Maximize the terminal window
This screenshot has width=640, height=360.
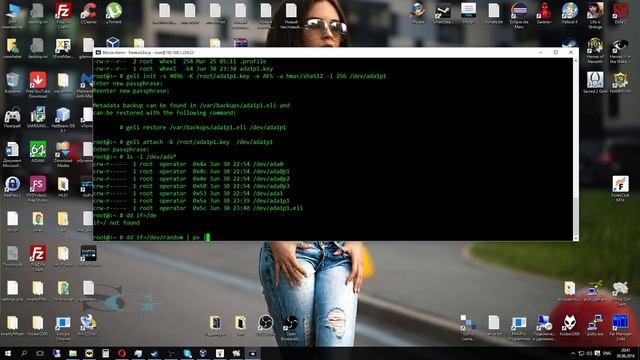click(556, 53)
